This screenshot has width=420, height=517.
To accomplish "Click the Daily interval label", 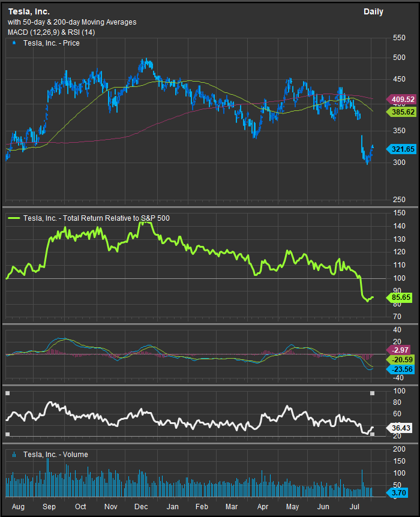I will [373, 12].
